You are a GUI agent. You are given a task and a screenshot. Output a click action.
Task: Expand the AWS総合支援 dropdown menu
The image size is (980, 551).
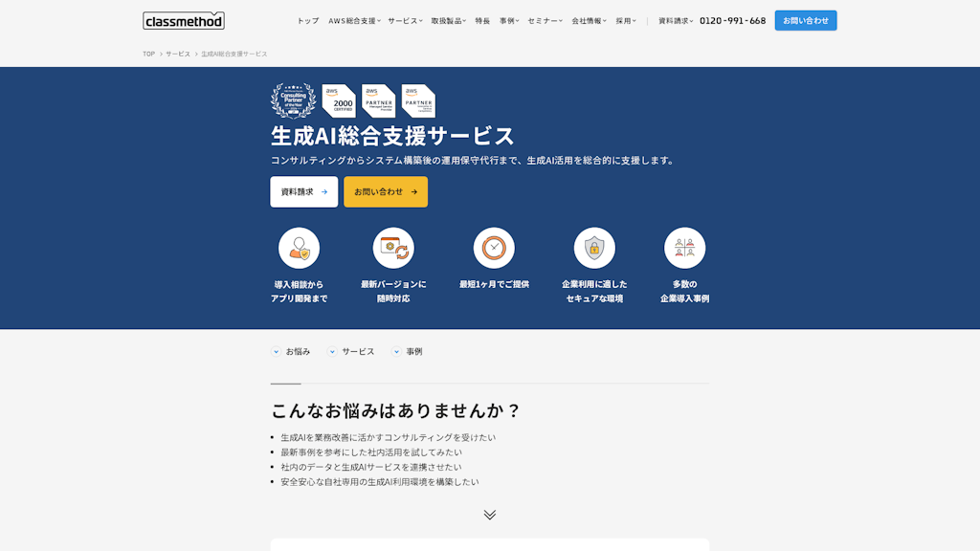point(353,21)
